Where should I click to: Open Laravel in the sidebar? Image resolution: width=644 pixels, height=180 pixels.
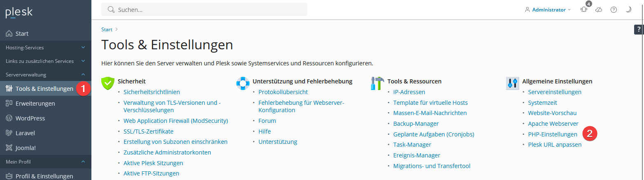[46, 133]
